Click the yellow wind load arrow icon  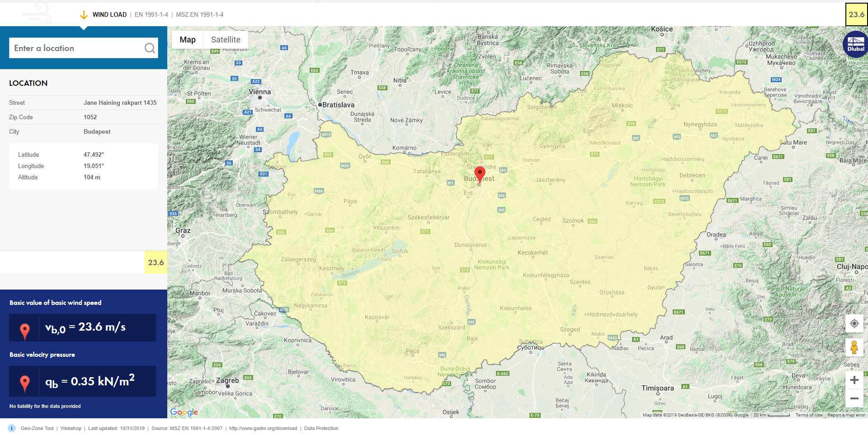point(83,14)
